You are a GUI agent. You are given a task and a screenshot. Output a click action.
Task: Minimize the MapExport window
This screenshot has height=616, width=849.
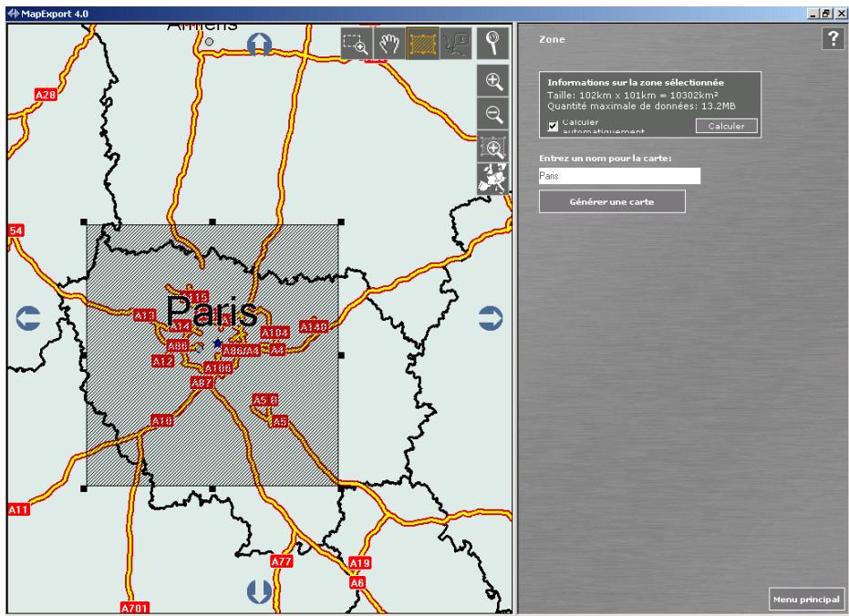[813, 14]
